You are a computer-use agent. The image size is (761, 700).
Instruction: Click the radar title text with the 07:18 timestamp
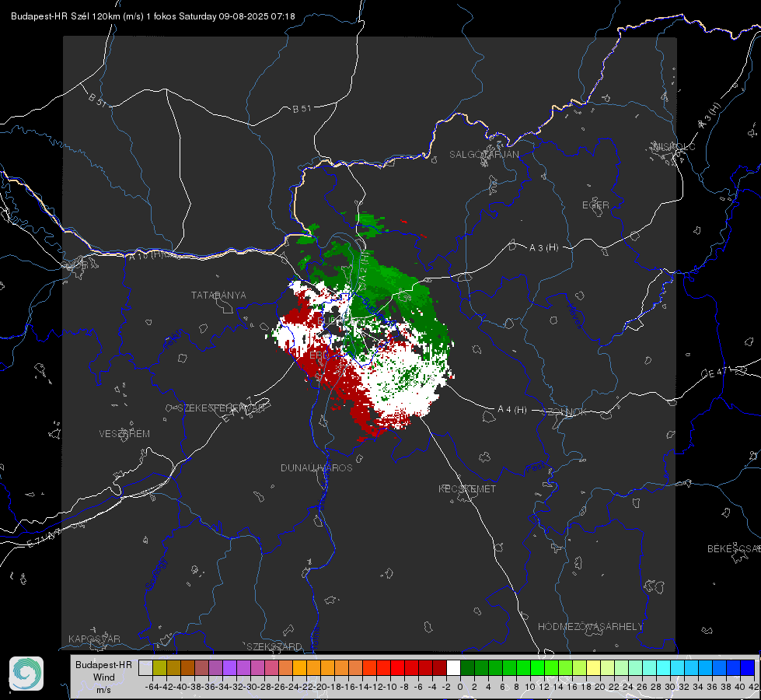tap(153, 16)
